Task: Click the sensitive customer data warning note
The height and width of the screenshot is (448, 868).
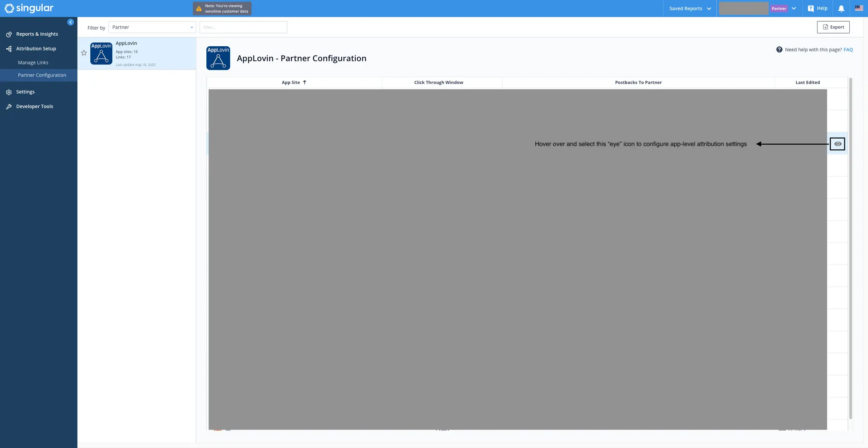Action: (x=222, y=8)
